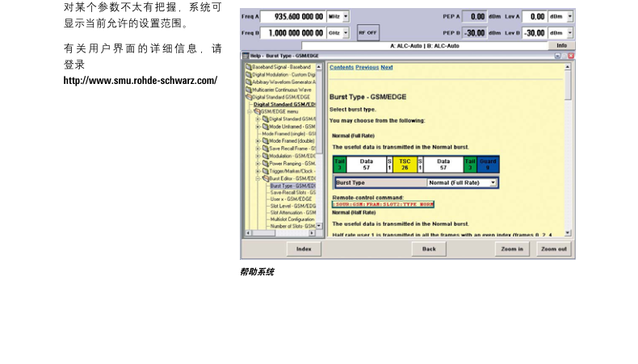Click the Arbitrary Waveform Generator book icon
The image size is (638, 364).
(248, 82)
